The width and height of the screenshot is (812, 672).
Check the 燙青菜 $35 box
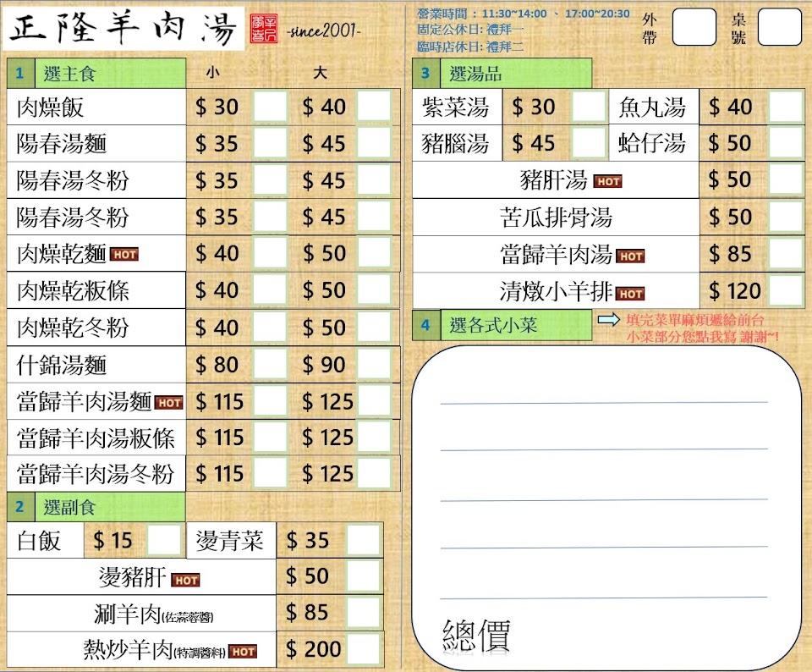click(364, 541)
